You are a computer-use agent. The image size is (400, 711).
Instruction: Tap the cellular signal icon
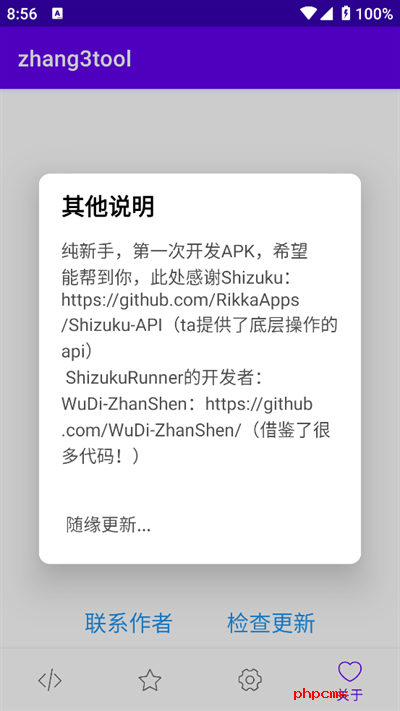pos(327,14)
